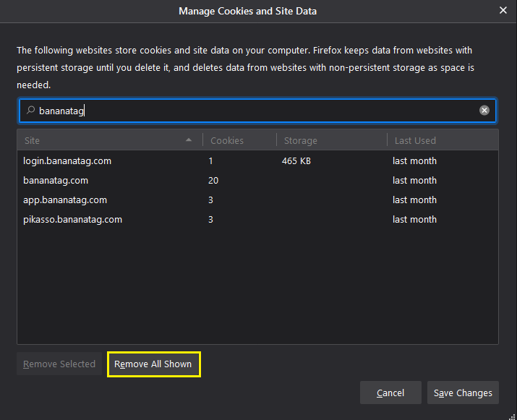Close the Manage Cookies dialog
Viewport: 517px width, 420px height.
pyautogui.click(x=503, y=11)
